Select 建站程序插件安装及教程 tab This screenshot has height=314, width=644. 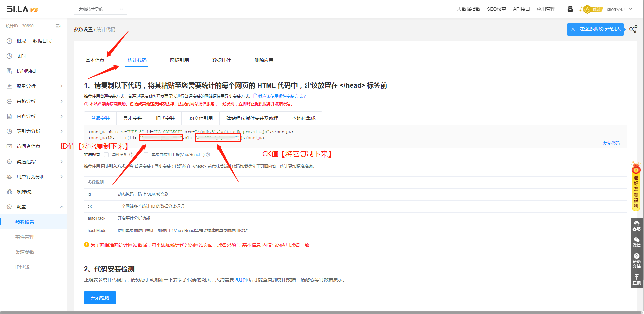pos(252,118)
